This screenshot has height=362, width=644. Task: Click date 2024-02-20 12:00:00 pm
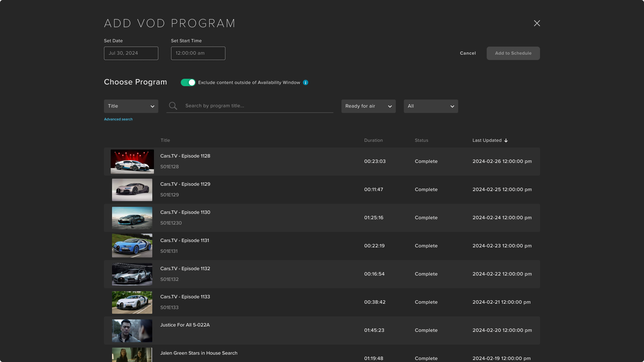[x=502, y=330]
